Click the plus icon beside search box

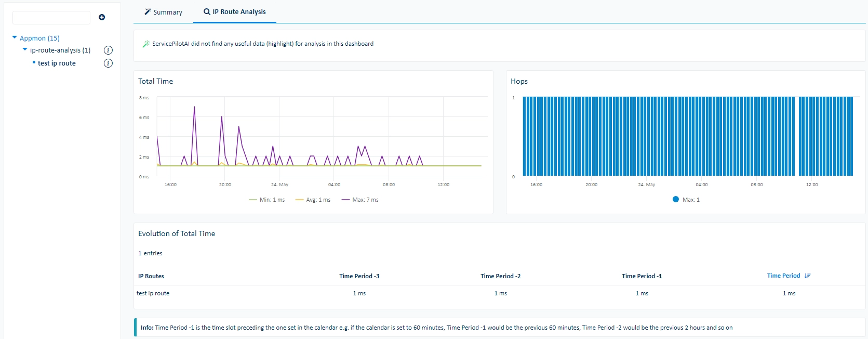click(x=102, y=17)
